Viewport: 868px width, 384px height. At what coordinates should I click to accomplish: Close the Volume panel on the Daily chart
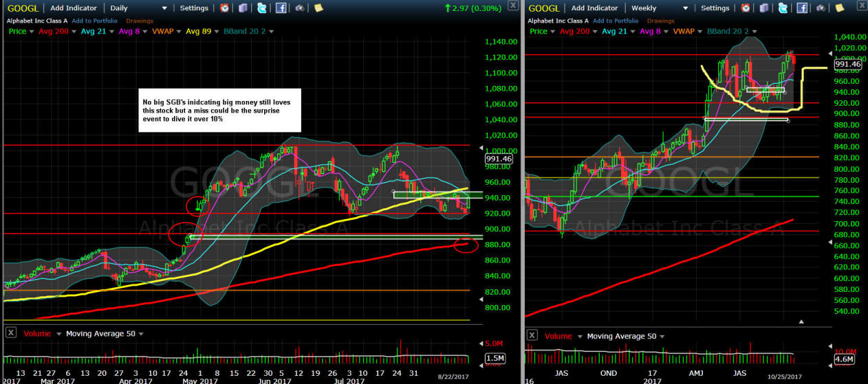tap(11, 333)
